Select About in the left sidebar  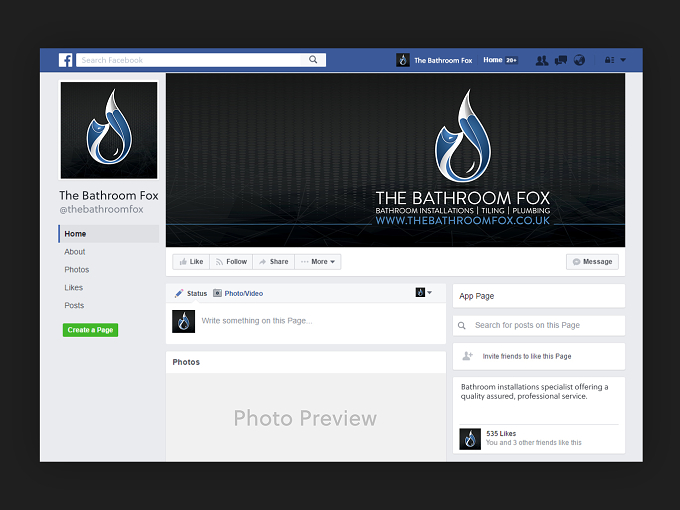[75, 252]
